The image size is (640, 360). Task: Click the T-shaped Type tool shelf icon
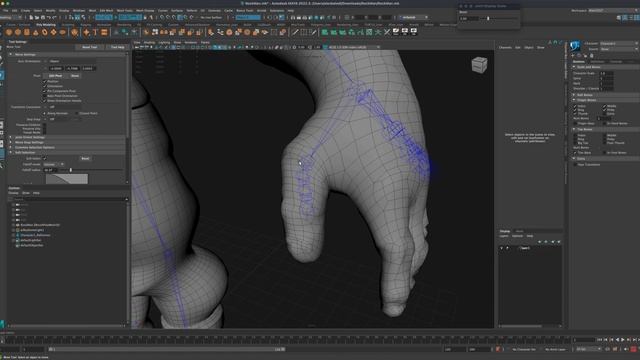click(95, 32)
